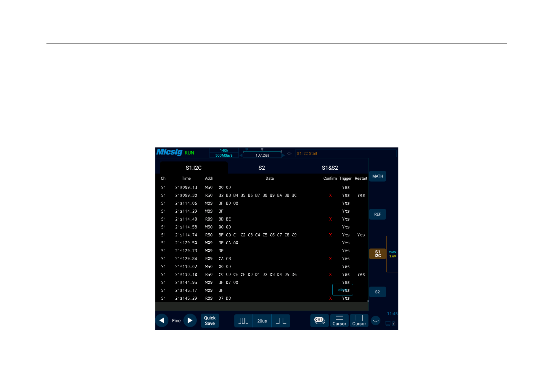Click the red X in 21s099.30 row

(x=330, y=195)
